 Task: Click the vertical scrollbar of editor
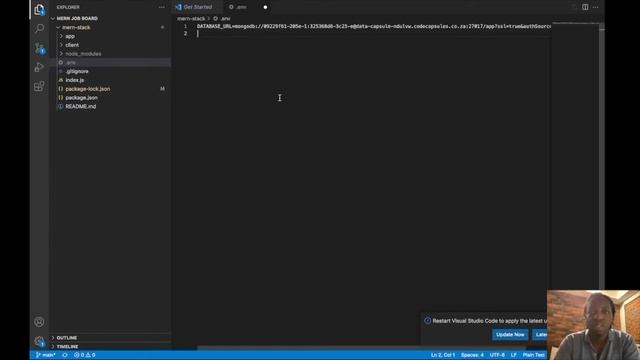tap(602, 157)
